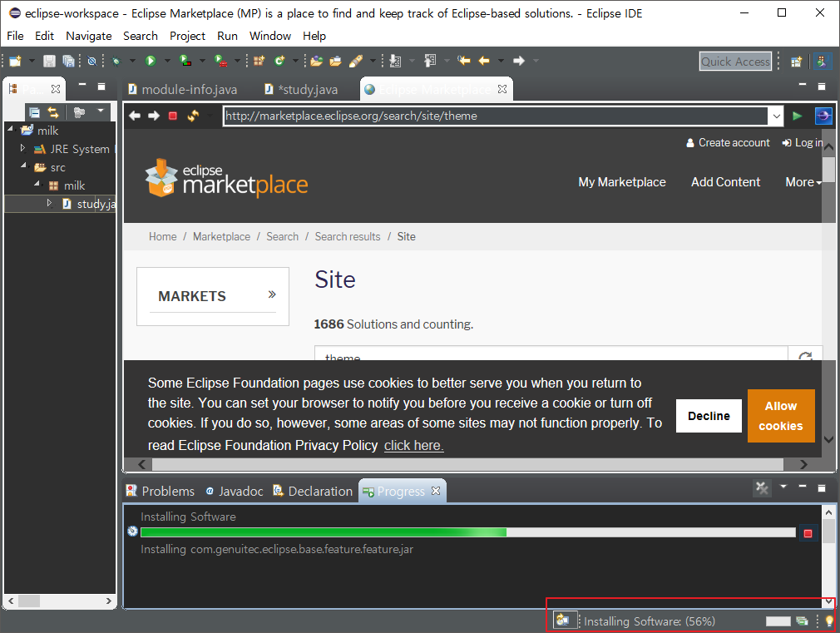
Task: Toggle Link with Editor in Package Explorer
Action: coord(53,112)
